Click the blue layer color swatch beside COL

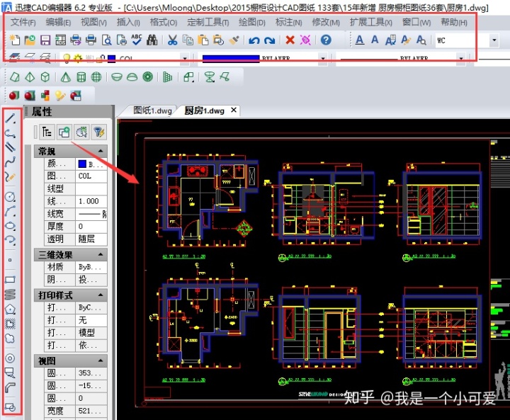(x=112, y=59)
